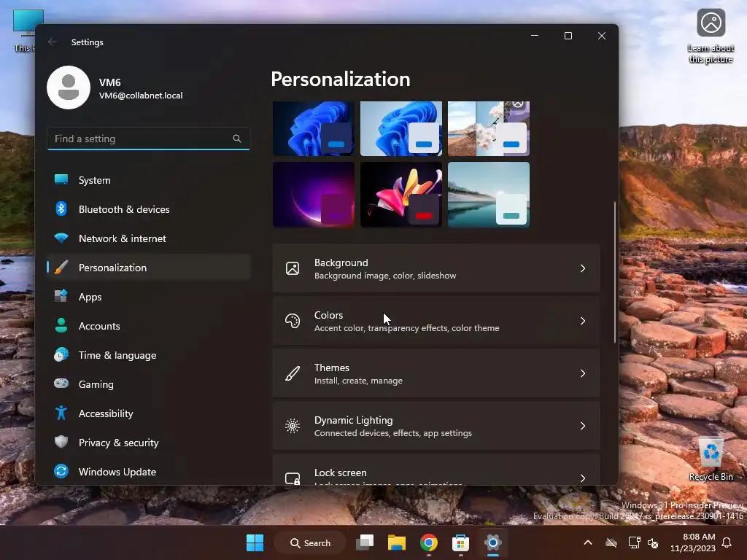Expand the Background settings chevron
Image resolution: width=747 pixels, height=560 pixels.
(x=583, y=268)
